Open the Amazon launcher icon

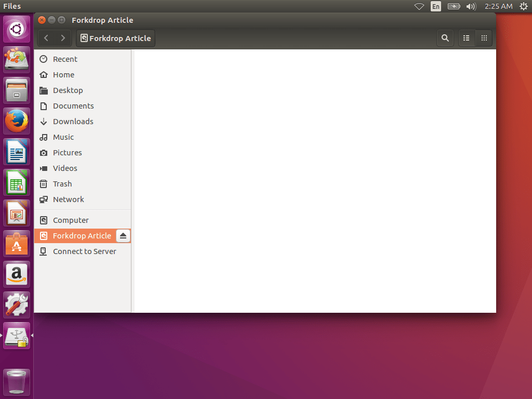coord(17,274)
